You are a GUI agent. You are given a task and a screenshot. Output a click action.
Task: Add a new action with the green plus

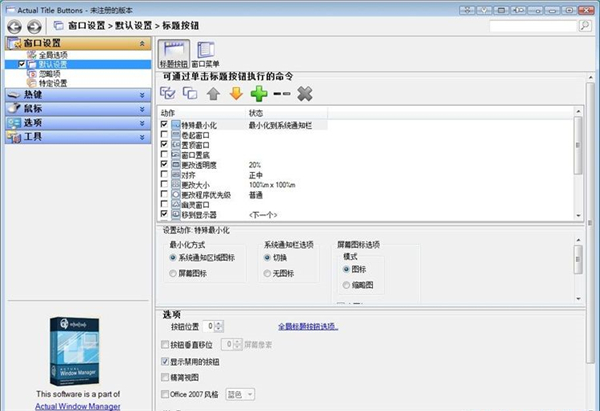point(260,94)
